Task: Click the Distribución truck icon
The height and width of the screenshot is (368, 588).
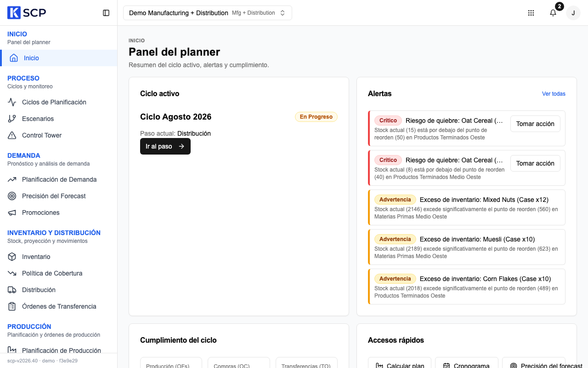Action: 12,290
